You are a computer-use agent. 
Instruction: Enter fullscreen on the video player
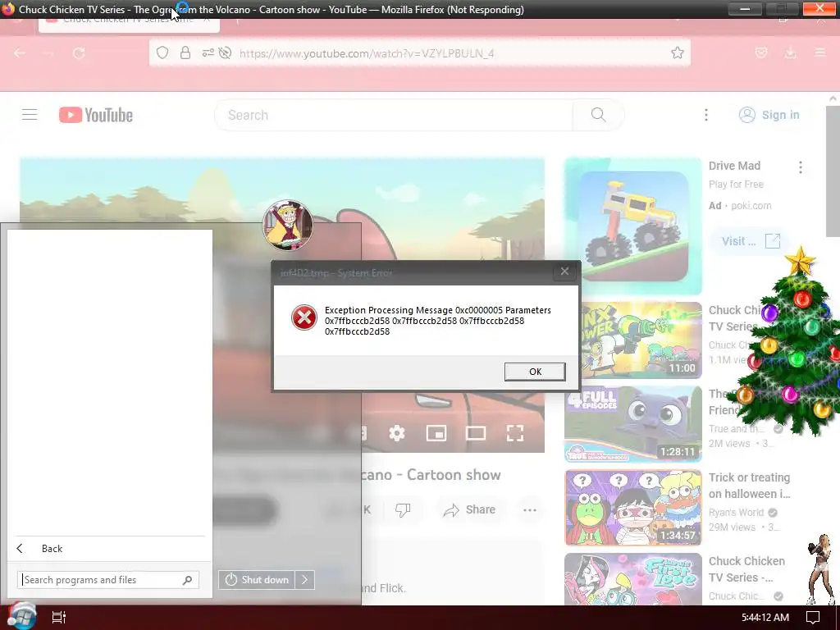click(x=515, y=433)
